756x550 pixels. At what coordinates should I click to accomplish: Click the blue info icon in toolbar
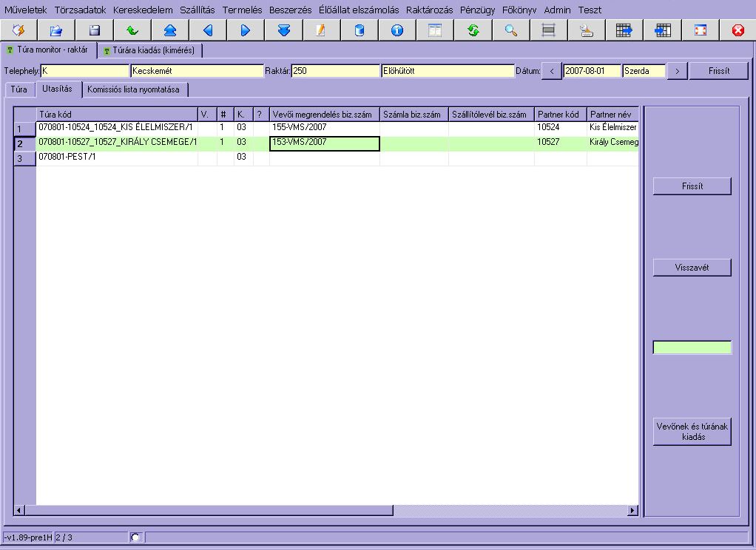396,30
